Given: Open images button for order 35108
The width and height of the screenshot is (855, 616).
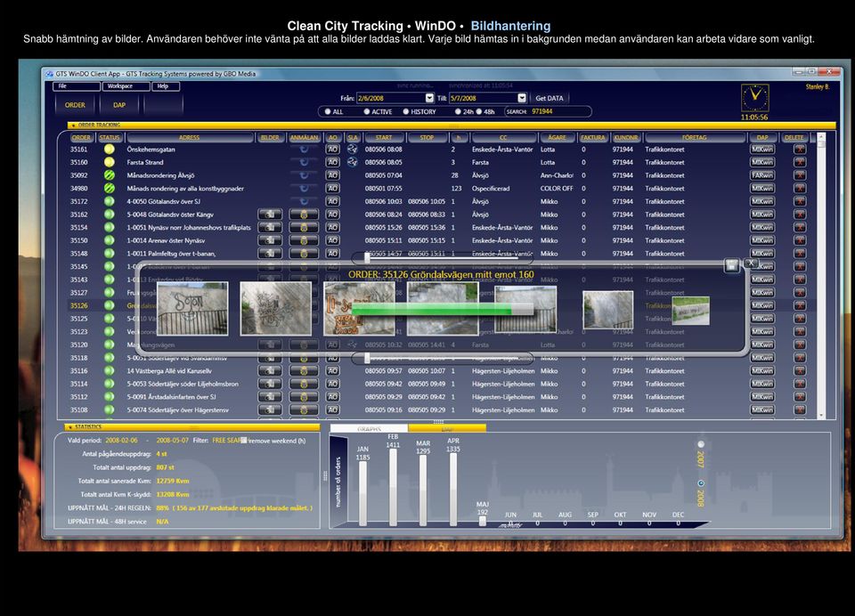Looking at the screenshot, I should point(270,410).
